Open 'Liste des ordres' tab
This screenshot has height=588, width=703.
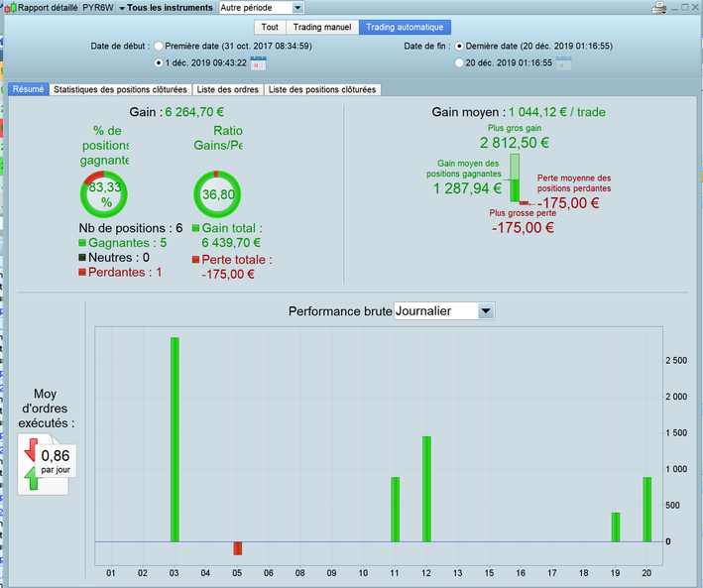228,89
